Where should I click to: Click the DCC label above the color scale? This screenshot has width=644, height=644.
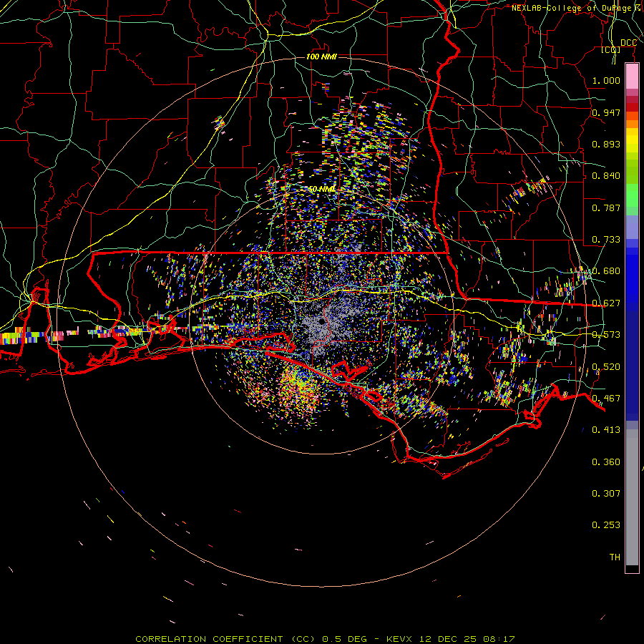(628, 43)
